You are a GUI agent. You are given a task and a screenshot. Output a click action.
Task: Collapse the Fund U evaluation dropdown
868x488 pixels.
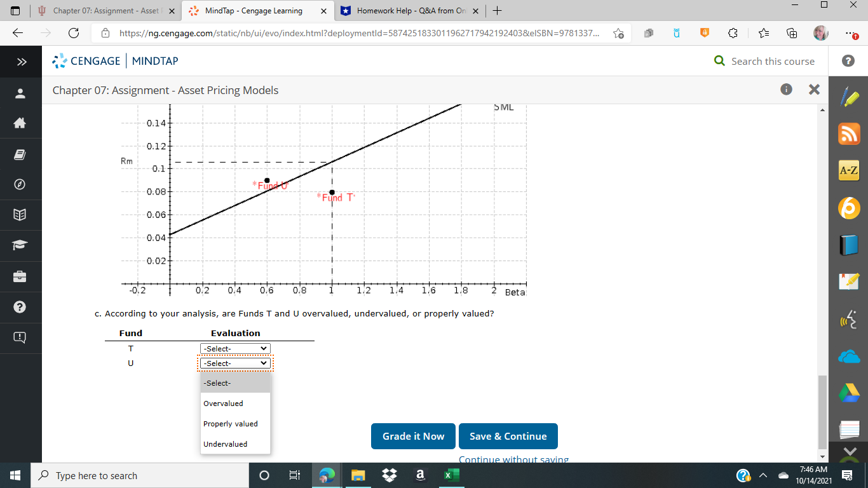[235, 363]
